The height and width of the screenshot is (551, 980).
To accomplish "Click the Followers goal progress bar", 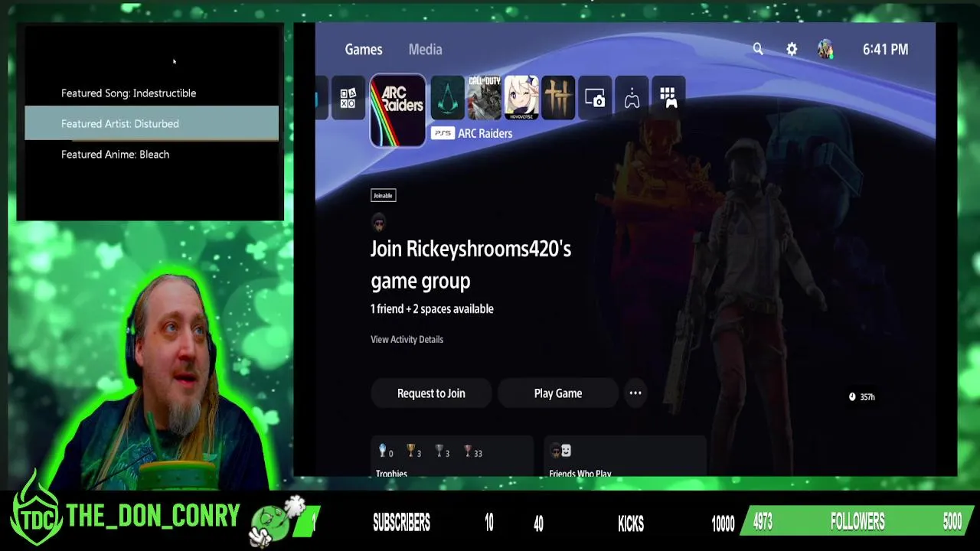I will pyautogui.click(x=857, y=522).
